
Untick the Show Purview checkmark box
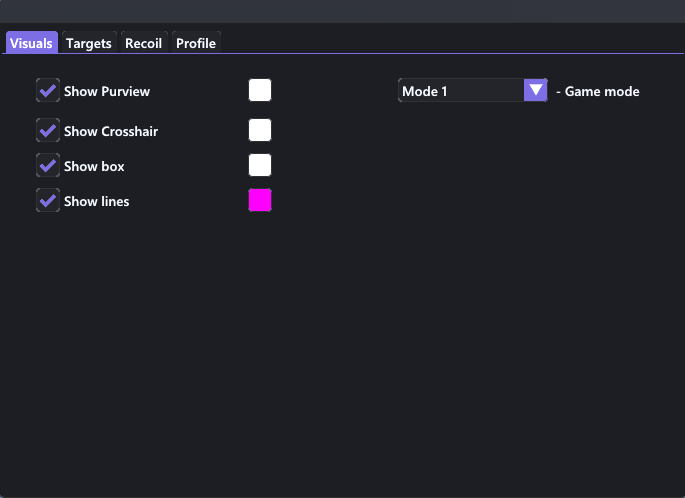48,90
